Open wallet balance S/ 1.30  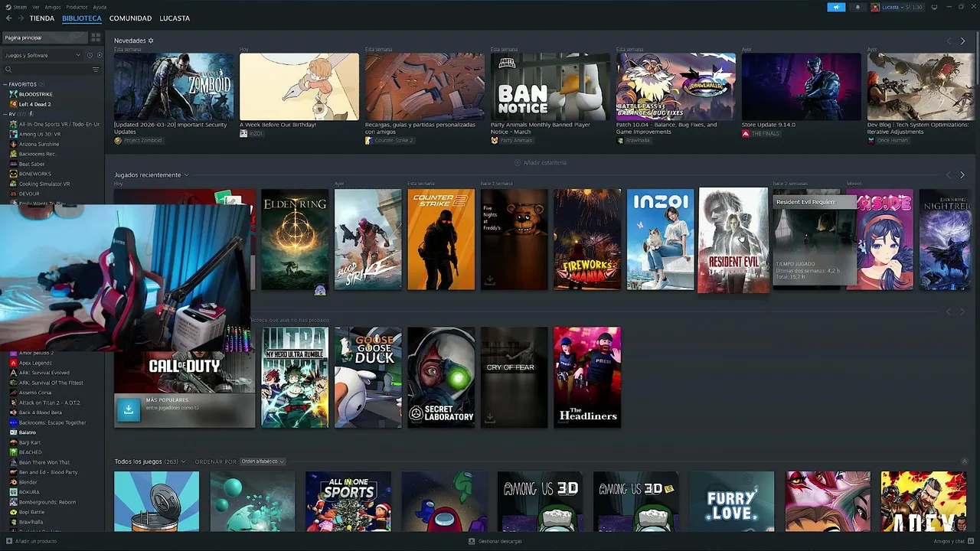(x=913, y=7)
